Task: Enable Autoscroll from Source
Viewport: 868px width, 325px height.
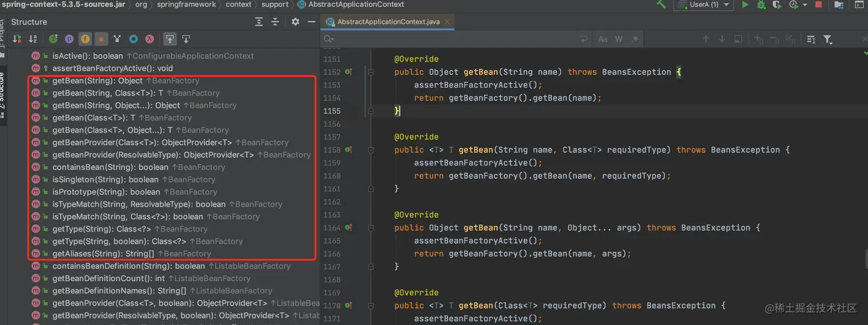Action: (x=186, y=39)
